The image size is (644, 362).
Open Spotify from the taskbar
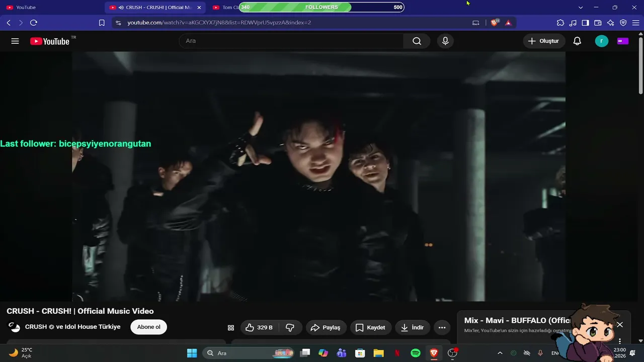[416, 353]
